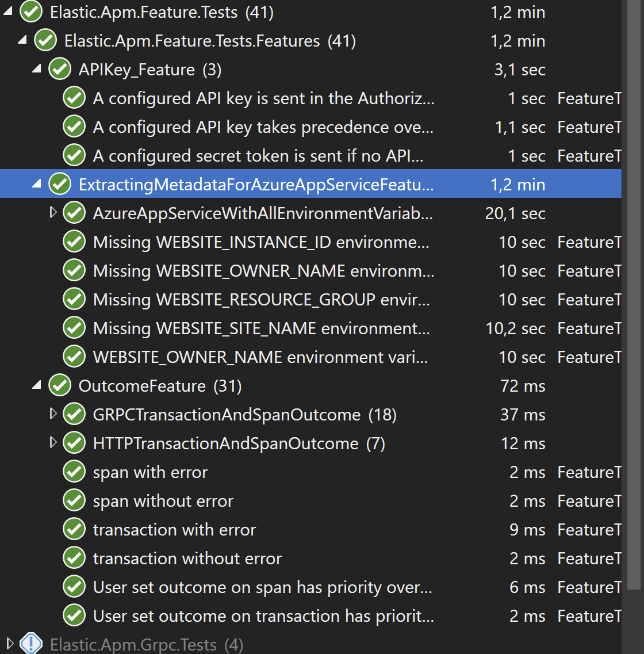Click passed icon of Missing WEBSITE_SITE_NAME test
The height and width of the screenshot is (654, 644).
[74, 328]
